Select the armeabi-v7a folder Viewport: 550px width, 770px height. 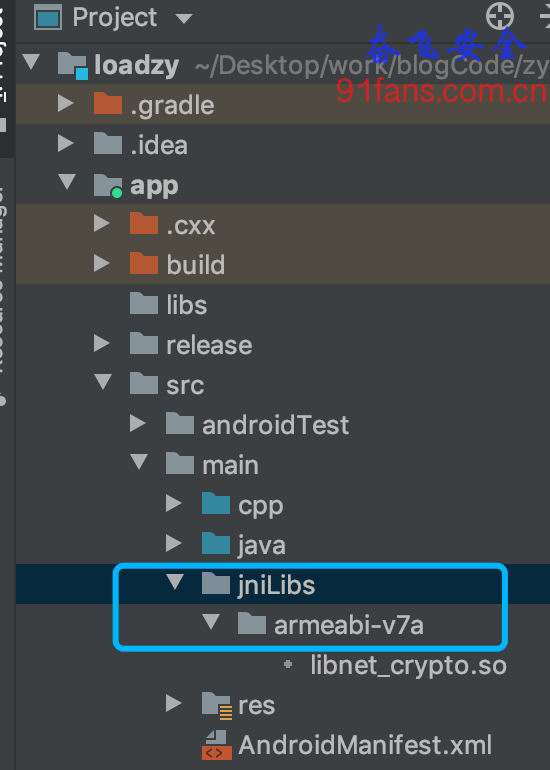tap(330, 625)
